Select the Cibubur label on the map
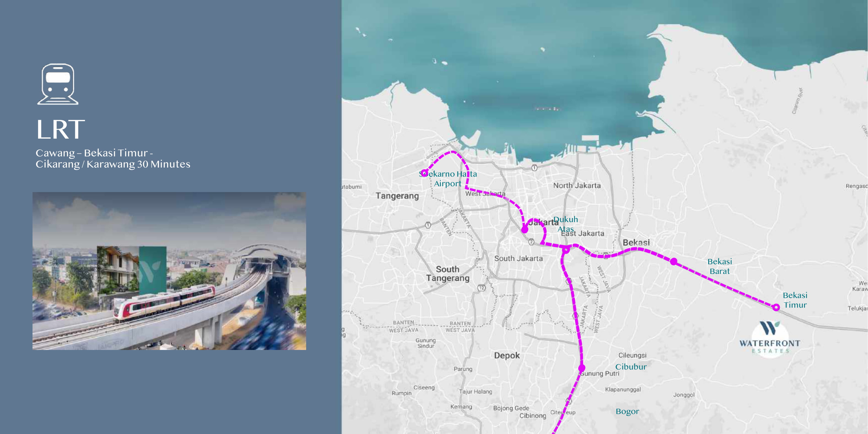 click(631, 366)
